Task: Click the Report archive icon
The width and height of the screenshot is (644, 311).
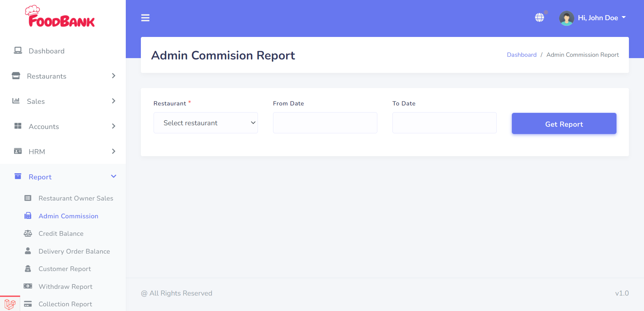Action: point(18,176)
